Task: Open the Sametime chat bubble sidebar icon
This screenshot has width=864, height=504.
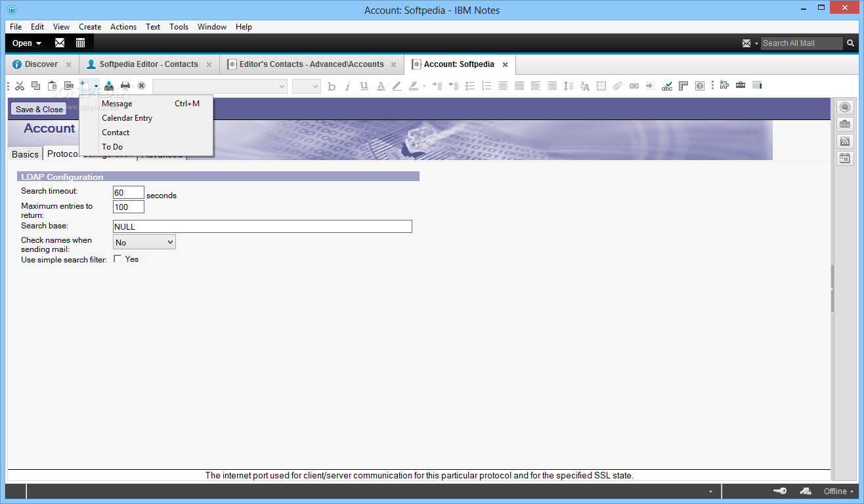Action: click(845, 108)
